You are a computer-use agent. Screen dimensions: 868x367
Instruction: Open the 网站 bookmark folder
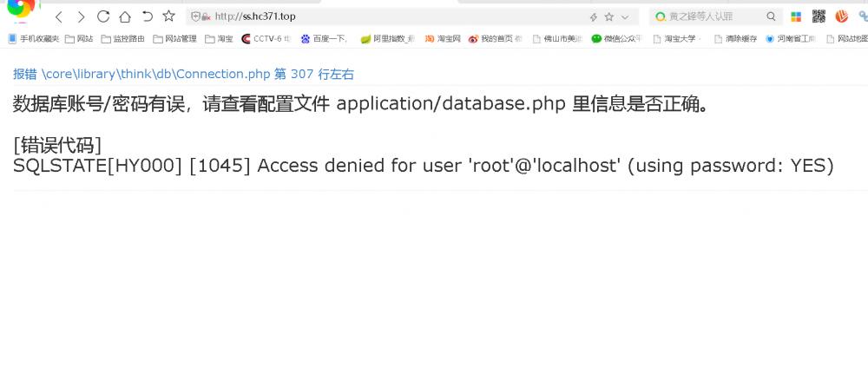tap(79, 39)
